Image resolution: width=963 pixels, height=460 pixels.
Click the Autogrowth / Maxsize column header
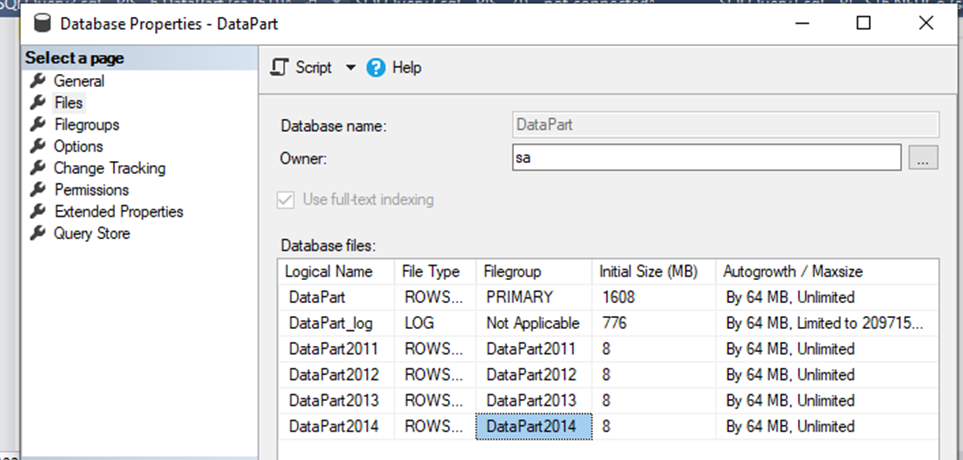click(x=793, y=271)
